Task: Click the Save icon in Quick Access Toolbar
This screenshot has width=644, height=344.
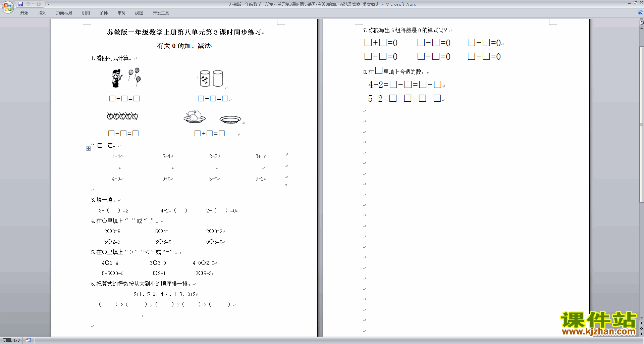Action: coord(20,4)
